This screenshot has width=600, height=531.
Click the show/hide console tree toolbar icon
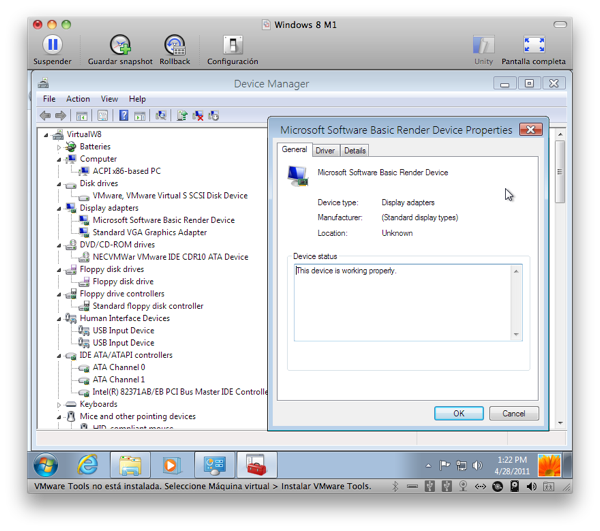[x=82, y=116]
